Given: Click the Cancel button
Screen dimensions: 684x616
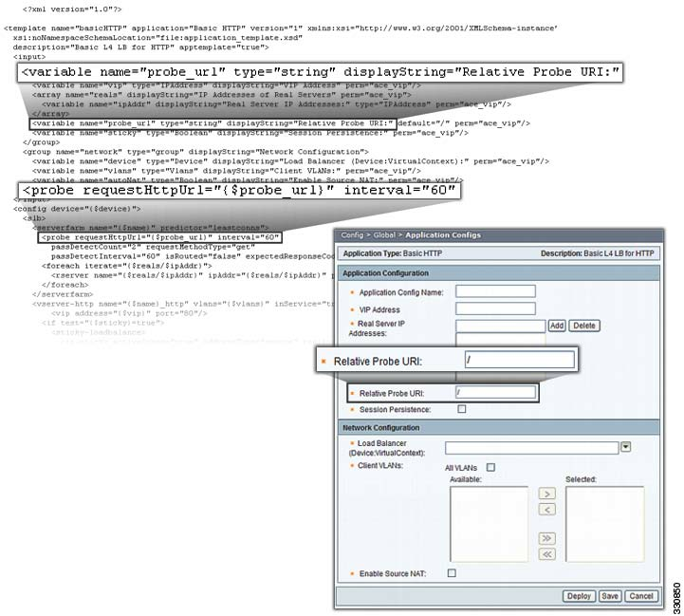Looking at the screenshot, I should [640, 596].
